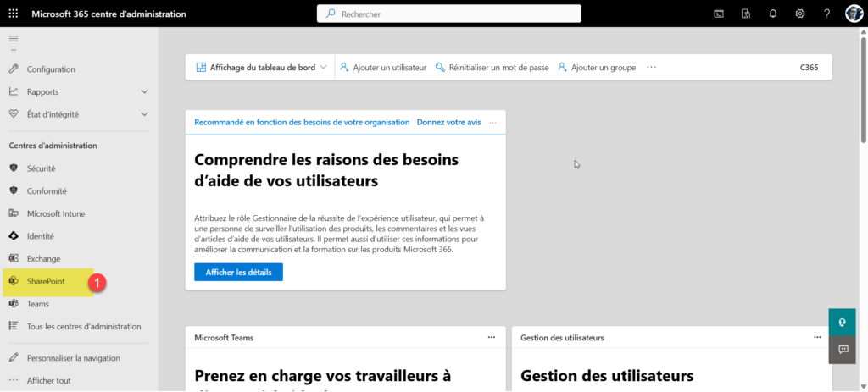Viewport: 868px width, 392px height.
Task: Click the Teams icon in sidebar
Action: [x=14, y=304]
